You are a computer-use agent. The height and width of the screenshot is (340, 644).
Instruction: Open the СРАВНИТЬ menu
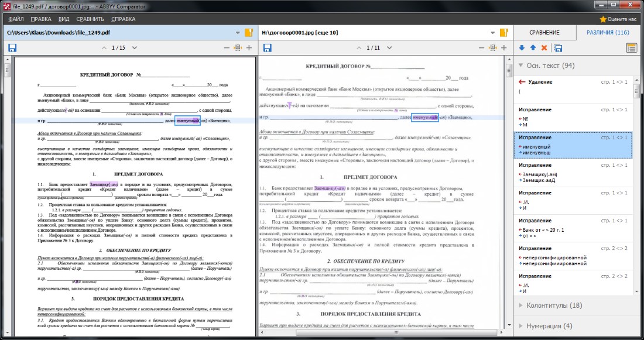point(90,19)
